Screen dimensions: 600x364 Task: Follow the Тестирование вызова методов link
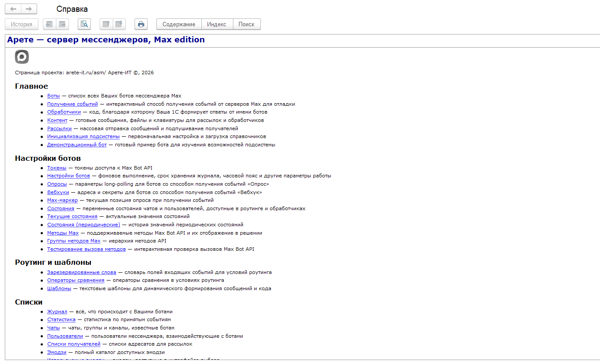87,249
